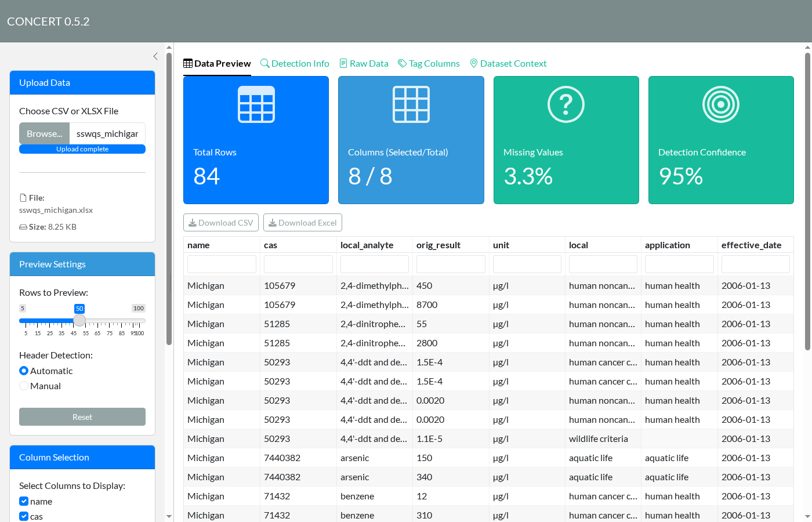This screenshot has width=812, height=522.
Task: Click the main panel vertical scrollbar thumb
Action: [807, 202]
